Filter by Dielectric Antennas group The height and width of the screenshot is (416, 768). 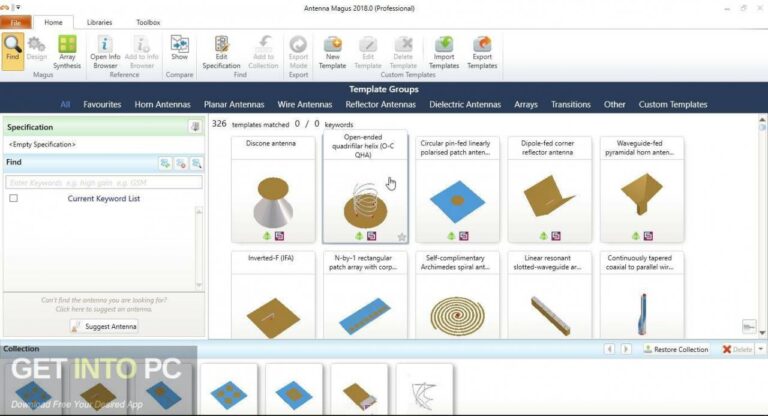465,104
